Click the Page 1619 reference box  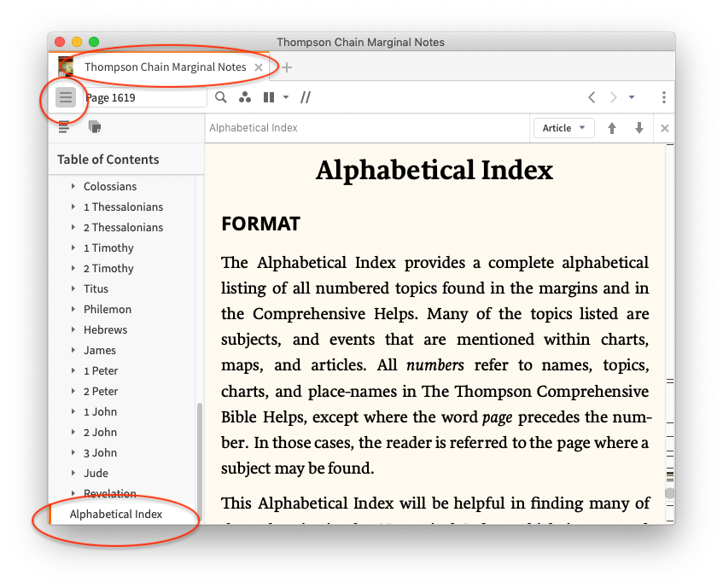tap(145, 97)
